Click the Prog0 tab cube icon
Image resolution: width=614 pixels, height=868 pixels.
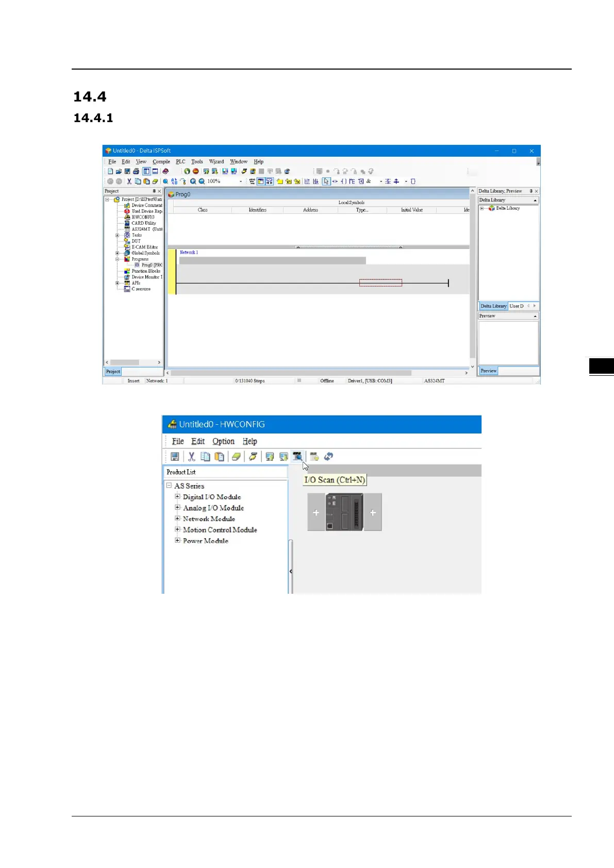coord(171,195)
